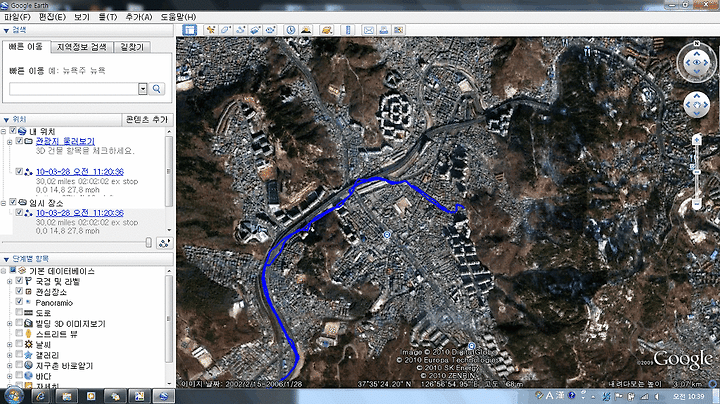Image resolution: width=720 pixels, height=404 pixels.
Task: Switch planet view with the Saturn icon
Action: point(326,30)
